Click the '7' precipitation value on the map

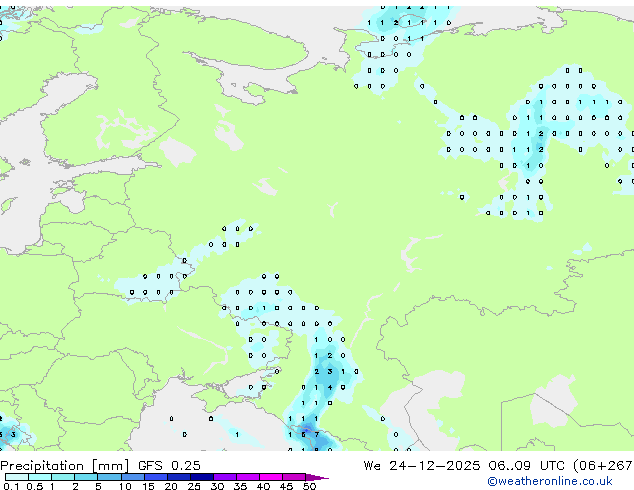317,435
